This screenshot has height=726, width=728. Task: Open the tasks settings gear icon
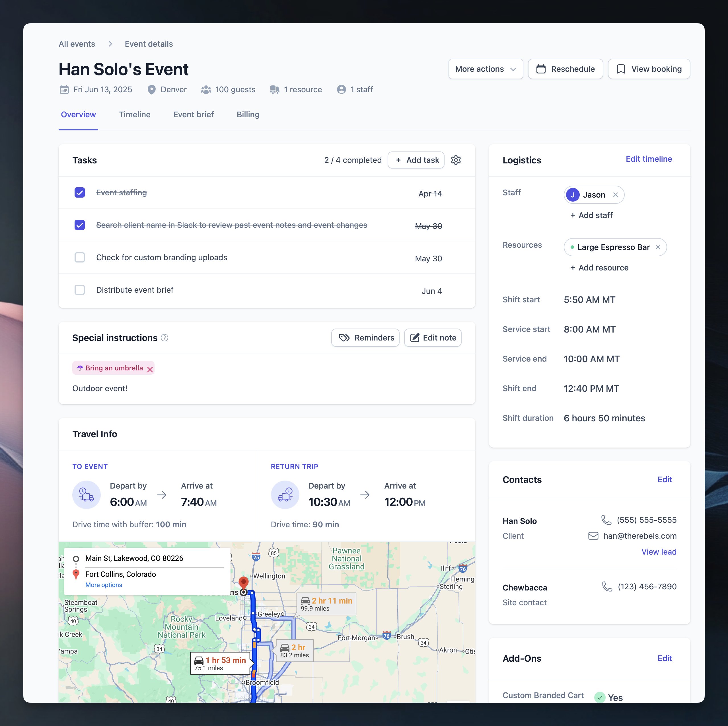tap(456, 160)
